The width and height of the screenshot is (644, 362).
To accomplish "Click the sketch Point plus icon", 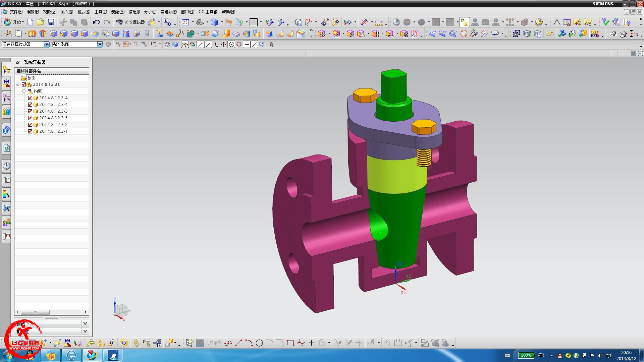I will point(311,343).
